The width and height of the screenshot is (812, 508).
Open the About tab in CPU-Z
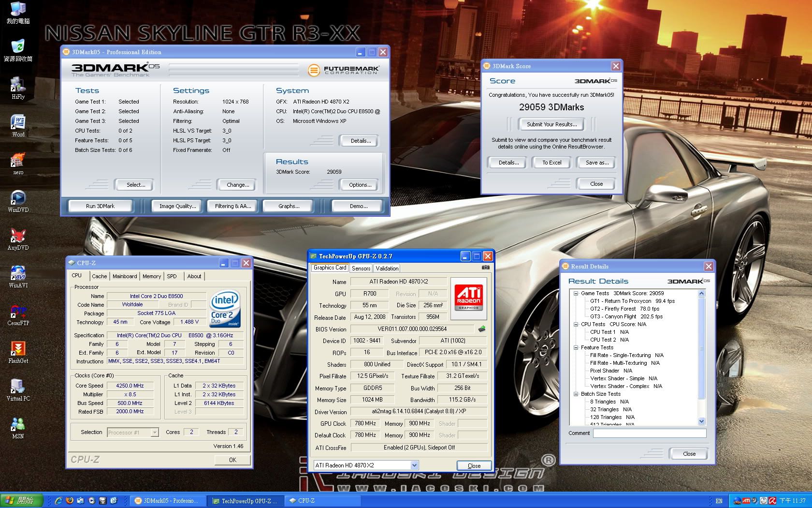[194, 276]
